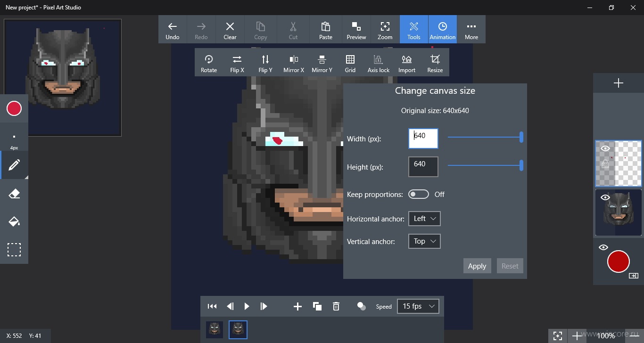Viewport: 644px width, 343px height.
Task: Delete the current frame
Action: point(336,306)
